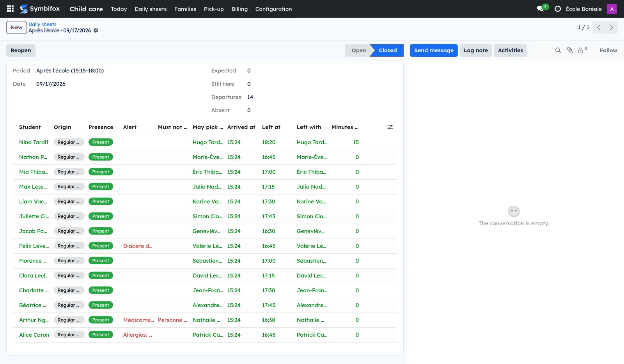The width and height of the screenshot is (624, 364).
Task: Click Nina Tardif's 18:20 left-at time
Action: (269, 142)
